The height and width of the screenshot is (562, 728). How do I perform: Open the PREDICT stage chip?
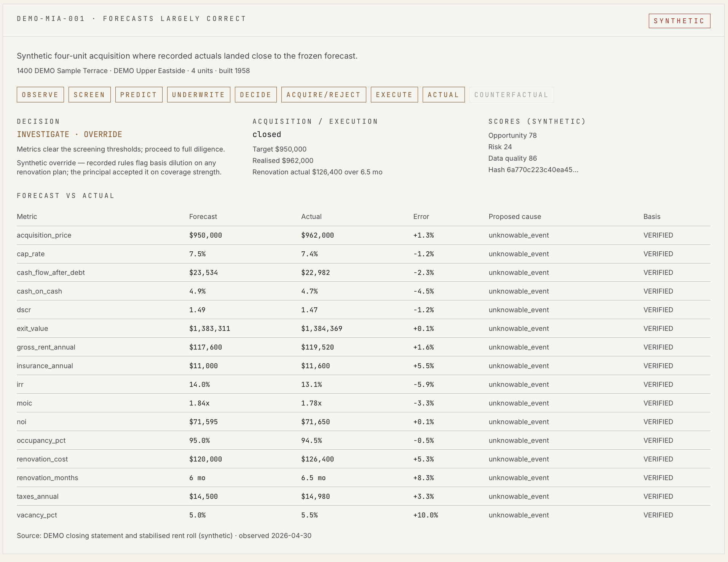139,95
